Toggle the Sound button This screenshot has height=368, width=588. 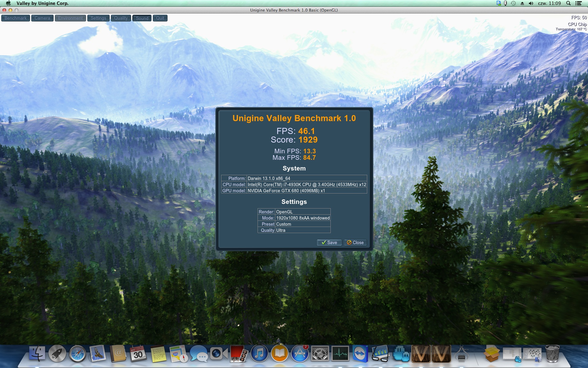coord(142,18)
